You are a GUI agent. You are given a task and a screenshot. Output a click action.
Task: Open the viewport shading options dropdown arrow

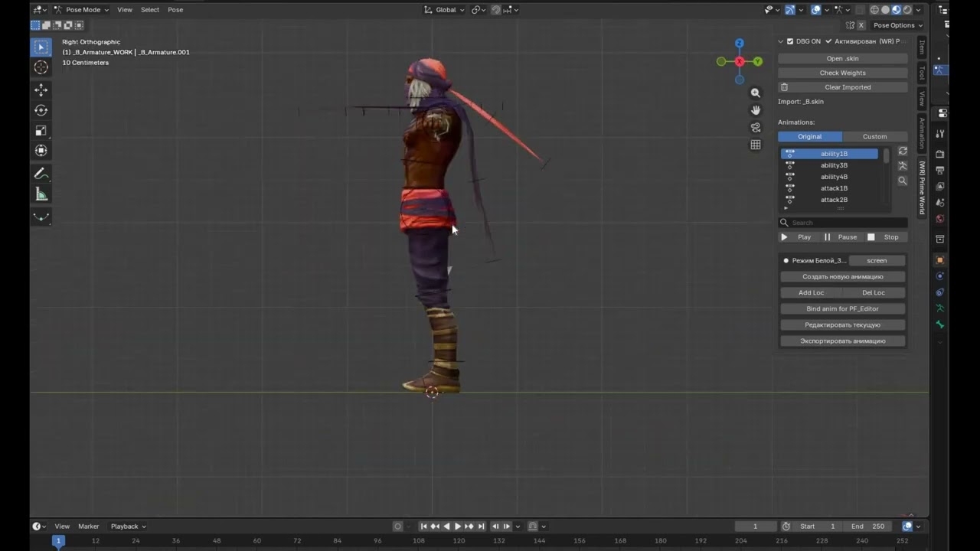pyautogui.click(x=918, y=10)
